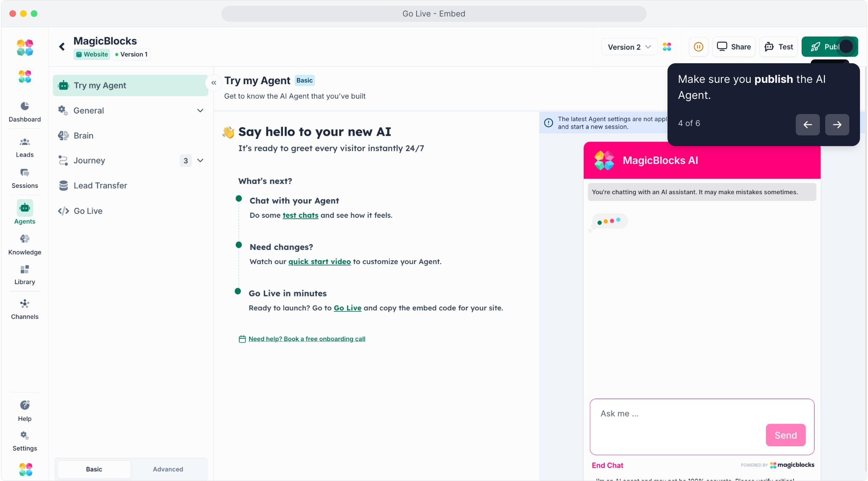Switch to Advanced mode
868x481 pixels.
[168, 469]
